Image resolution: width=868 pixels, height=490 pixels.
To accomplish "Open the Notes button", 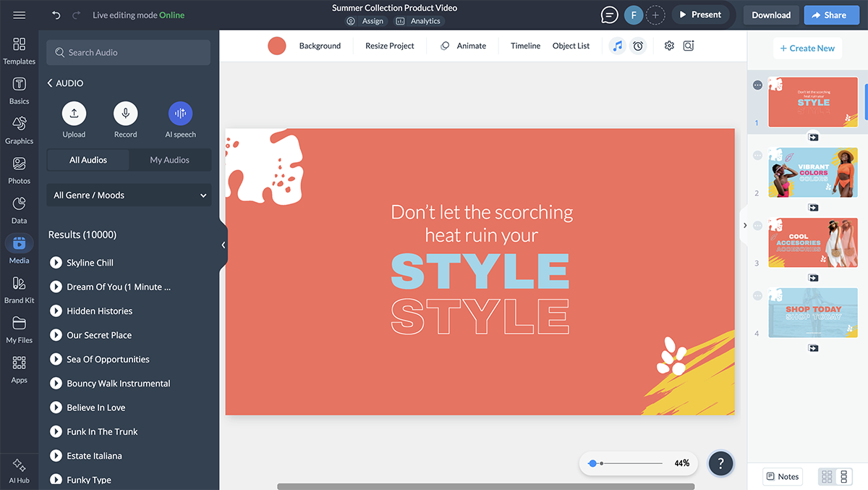I will 783,477.
